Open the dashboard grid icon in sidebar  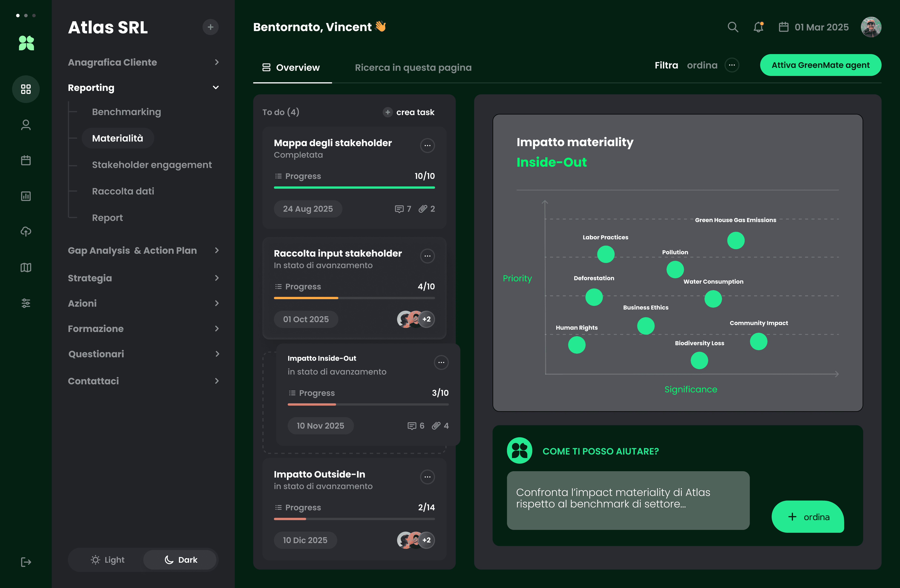[x=26, y=89]
